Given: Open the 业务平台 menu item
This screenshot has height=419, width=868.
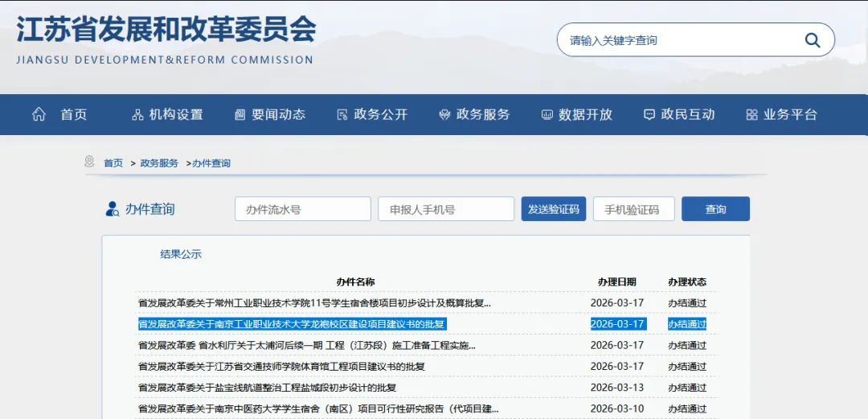Looking at the screenshot, I should (791, 115).
